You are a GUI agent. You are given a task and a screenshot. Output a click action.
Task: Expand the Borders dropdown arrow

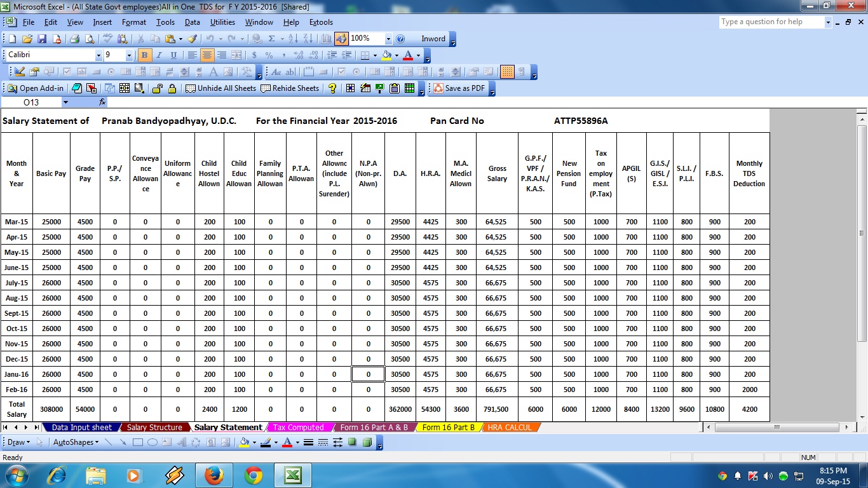(x=374, y=55)
